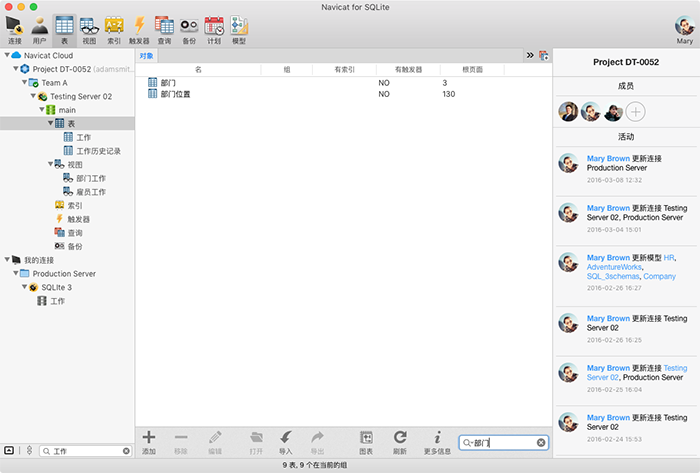Image resolution: width=700 pixels, height=473 pixels.
Task: Select 工作历史记录 table in tree
Action: point(98,151)
